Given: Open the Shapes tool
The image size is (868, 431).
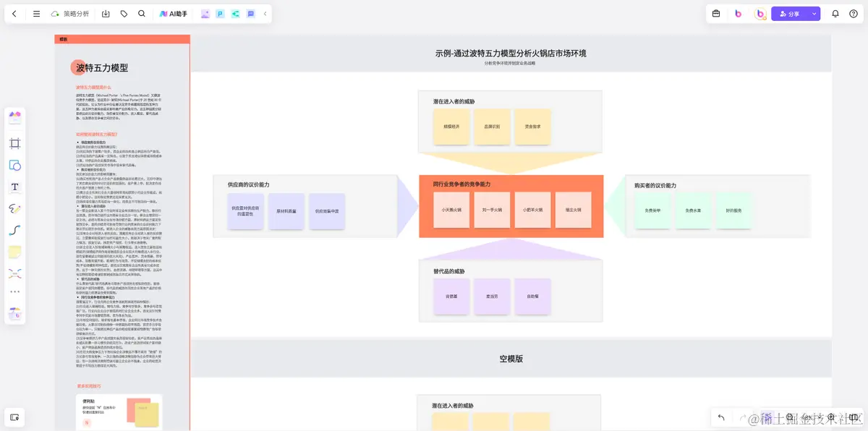Looking at the screenshot, I should (x=14, y=165).
